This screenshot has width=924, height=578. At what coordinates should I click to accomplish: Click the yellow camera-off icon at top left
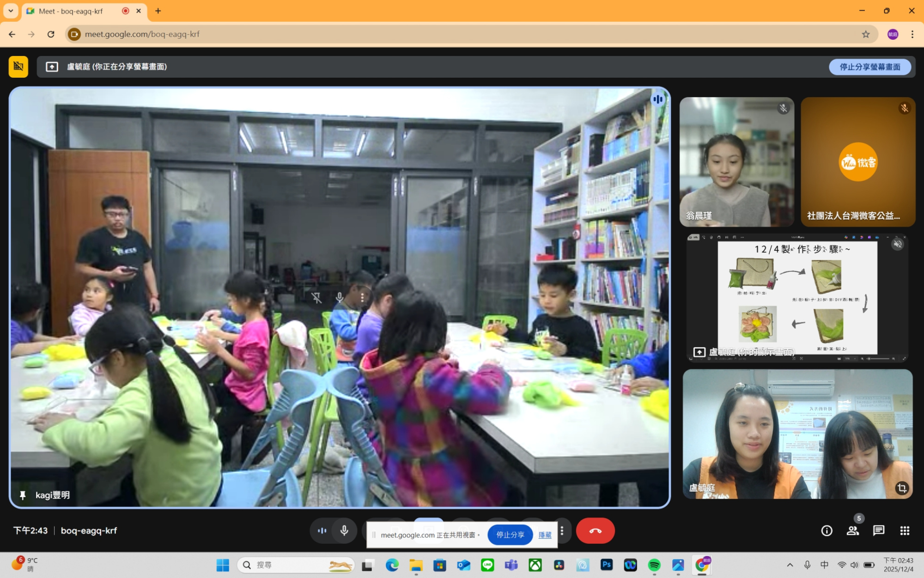[18, 67]
